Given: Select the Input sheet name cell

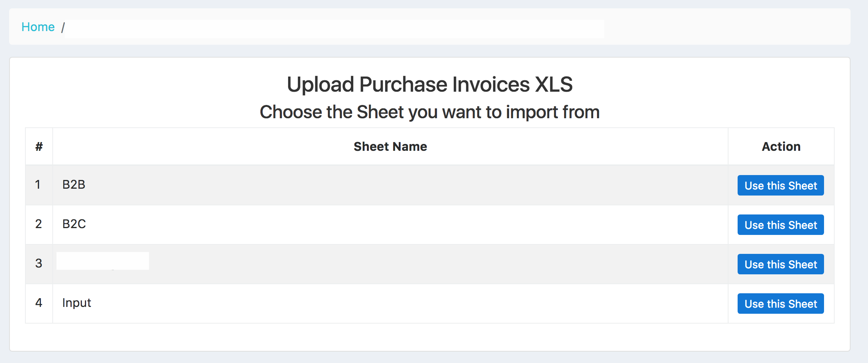Looking at the screenshot, I should [77, 303].
